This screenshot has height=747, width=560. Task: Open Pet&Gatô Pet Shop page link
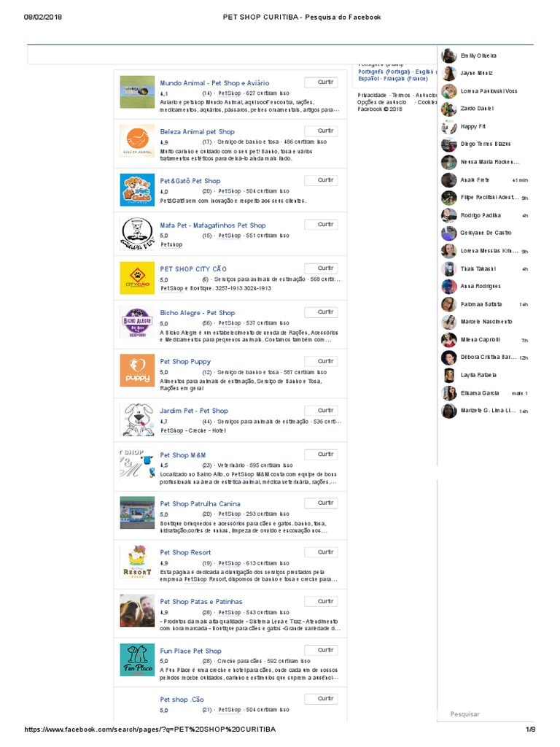[x=190, y=181]
